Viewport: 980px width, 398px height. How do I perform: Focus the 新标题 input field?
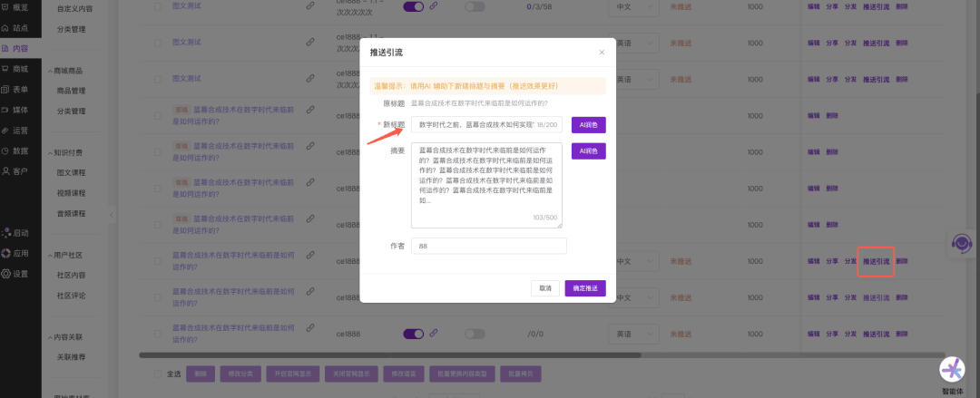pyautogui.click(x=486, y=125)
